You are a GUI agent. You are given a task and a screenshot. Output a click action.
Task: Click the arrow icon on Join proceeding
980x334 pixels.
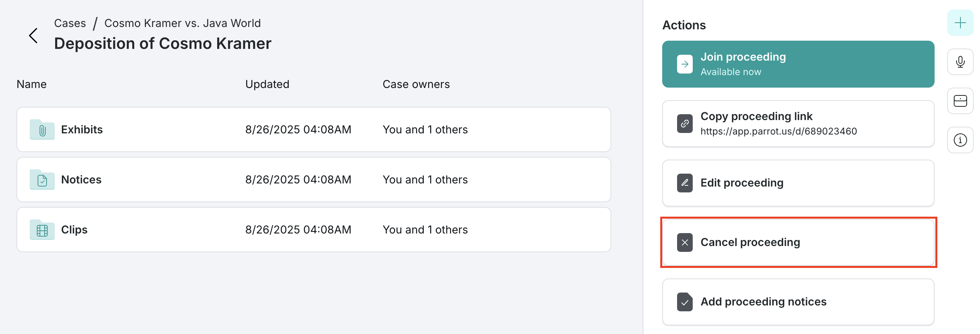pyautogui.click(x=685, y=64)
